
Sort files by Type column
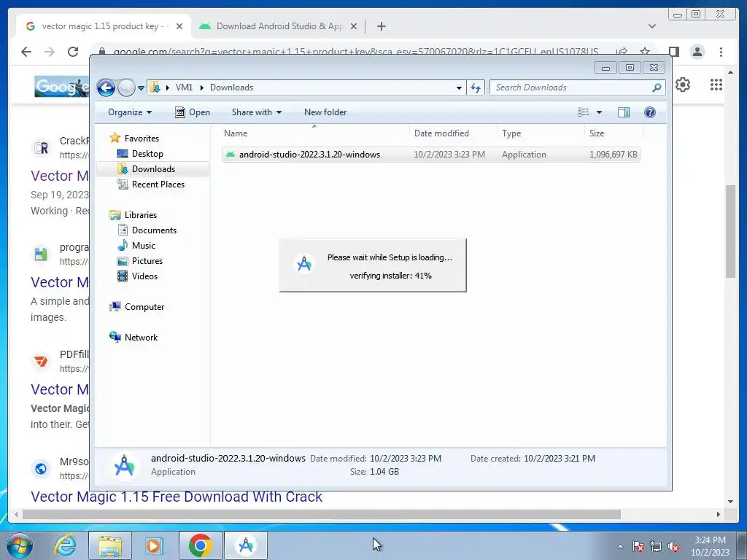[x=541, y=133]
